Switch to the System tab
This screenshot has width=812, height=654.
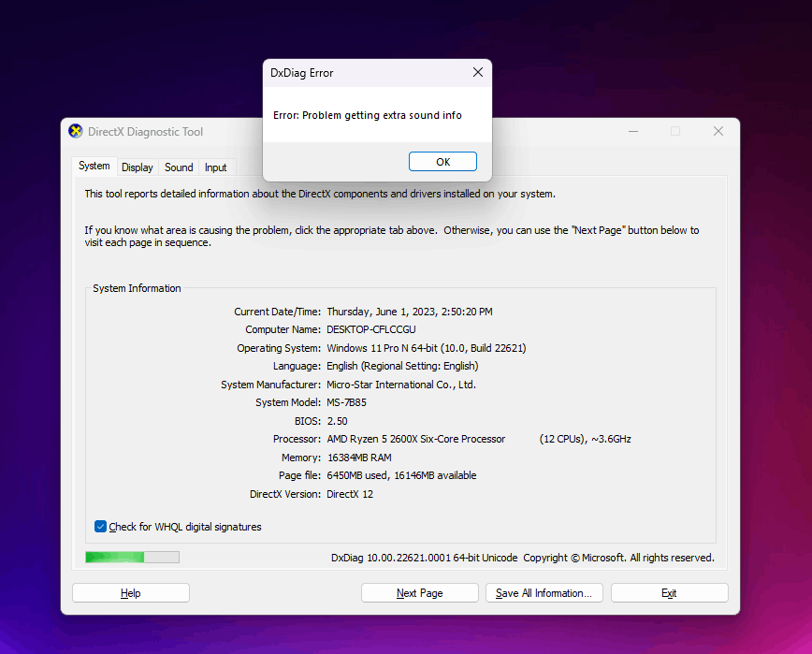[x=94, y=166]
